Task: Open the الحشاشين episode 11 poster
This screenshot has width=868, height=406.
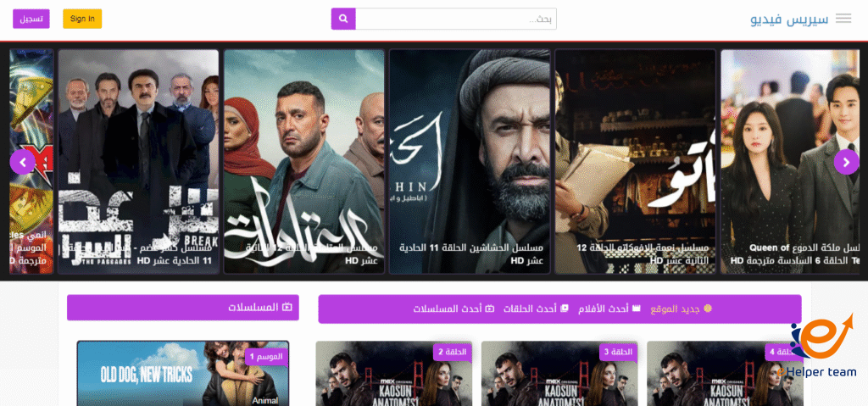Action: point(470,161)
